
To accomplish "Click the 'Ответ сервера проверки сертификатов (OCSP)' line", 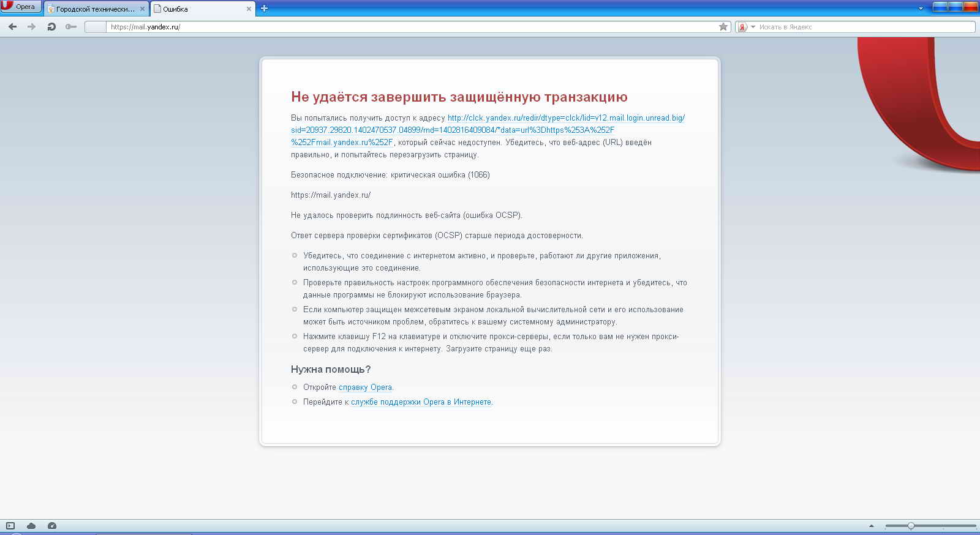I will pos(437,236).
